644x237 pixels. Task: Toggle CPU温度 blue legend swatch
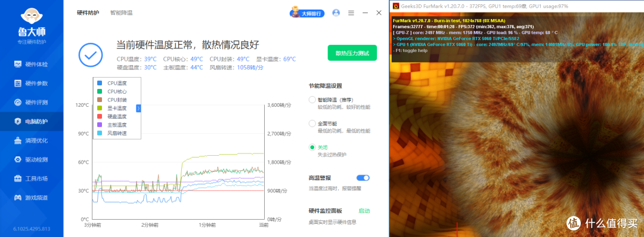pos(100,83)
